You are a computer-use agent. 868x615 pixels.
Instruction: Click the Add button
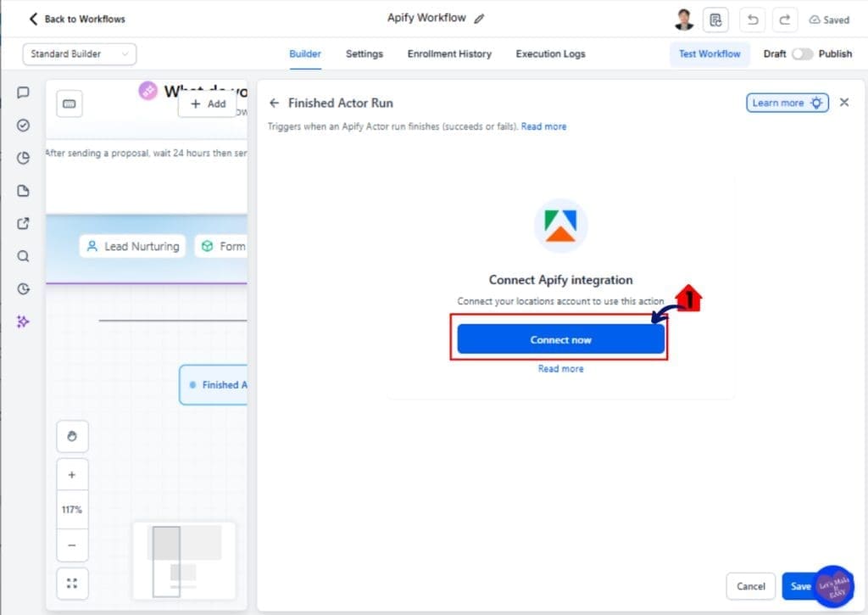tap(208, 103)
